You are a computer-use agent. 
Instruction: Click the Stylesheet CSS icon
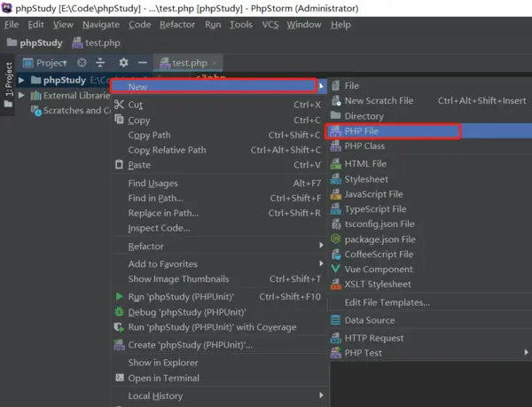tap(335, 179)
